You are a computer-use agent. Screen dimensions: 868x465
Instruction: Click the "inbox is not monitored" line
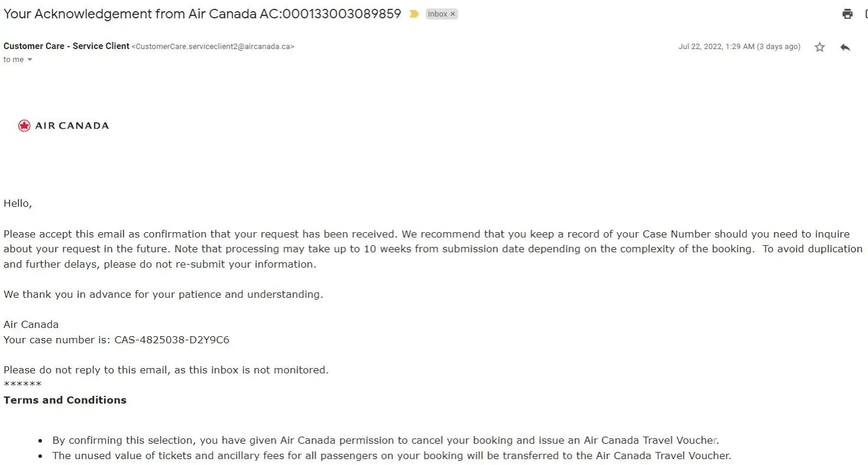[166, 370]
